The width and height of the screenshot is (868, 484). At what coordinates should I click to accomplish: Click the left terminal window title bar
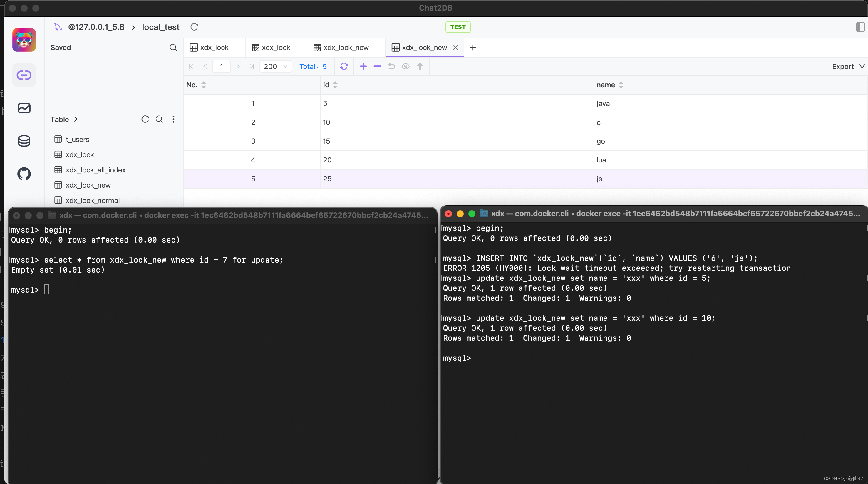pyautogui.click(x=222, y=215)
